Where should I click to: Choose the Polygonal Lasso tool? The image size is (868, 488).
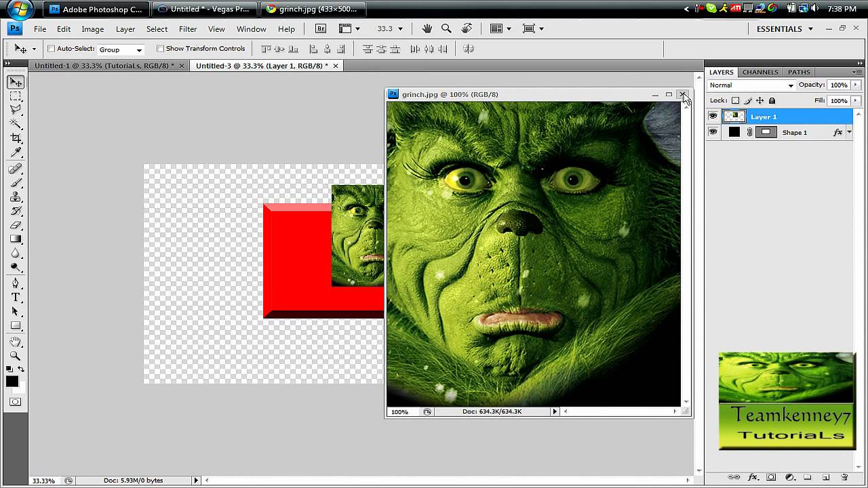click(16, 110)
